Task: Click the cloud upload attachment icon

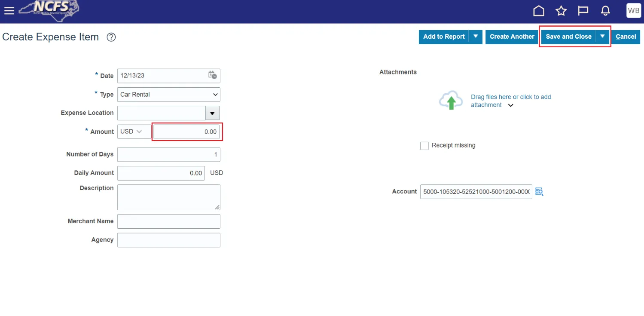Action: [450, 101]
